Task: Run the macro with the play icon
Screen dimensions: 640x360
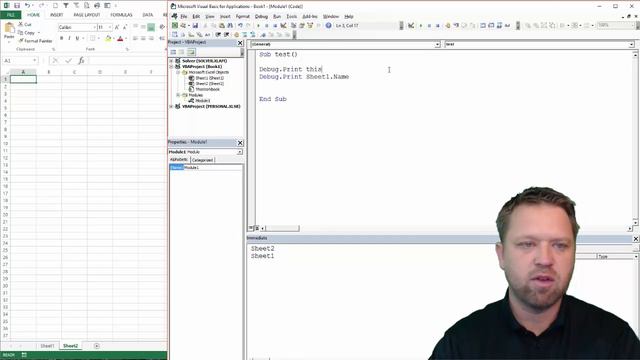Action: click(x=258, y=26)
